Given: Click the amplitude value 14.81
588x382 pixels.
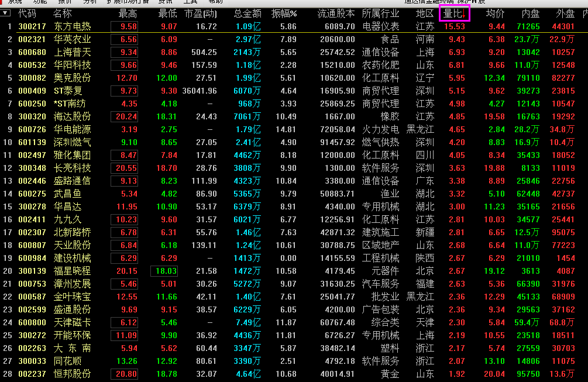Looking at the screenshot, I should click(286, 129).
